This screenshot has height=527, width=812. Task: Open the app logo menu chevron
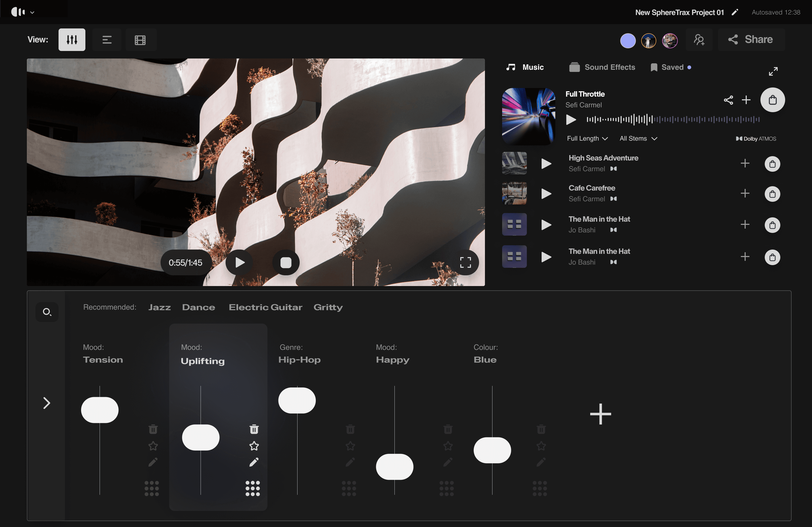(x=32, y=12)
